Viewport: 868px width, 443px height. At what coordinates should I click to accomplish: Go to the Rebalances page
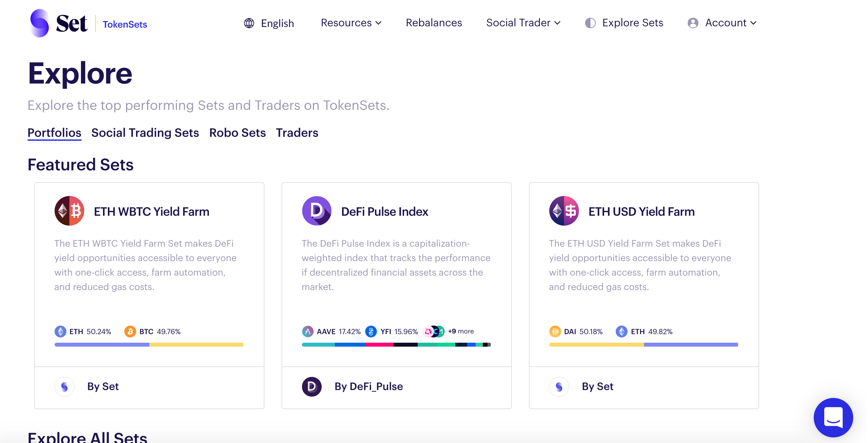pos(434,23)
